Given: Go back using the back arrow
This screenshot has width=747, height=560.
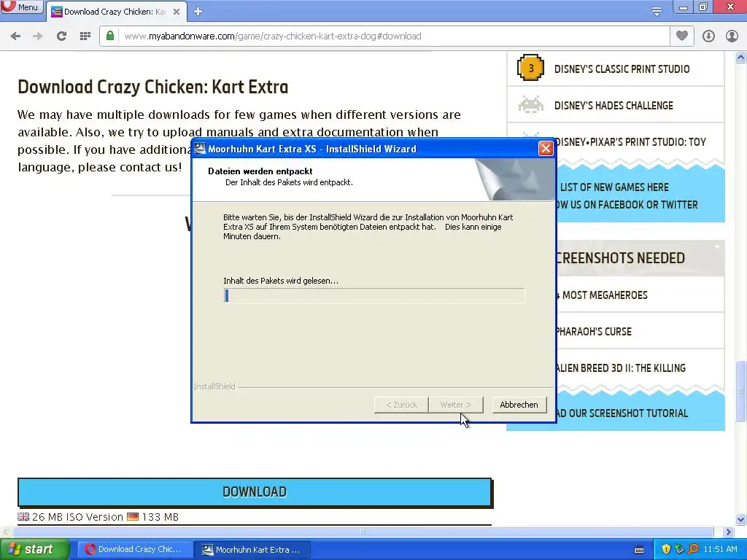Looking at the screenshot, I should pos(15,36).
